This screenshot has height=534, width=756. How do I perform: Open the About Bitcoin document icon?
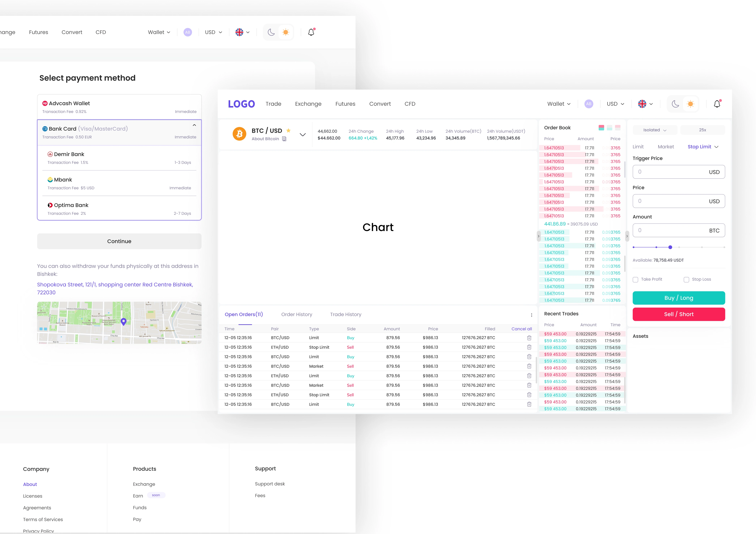click(284, 139)
